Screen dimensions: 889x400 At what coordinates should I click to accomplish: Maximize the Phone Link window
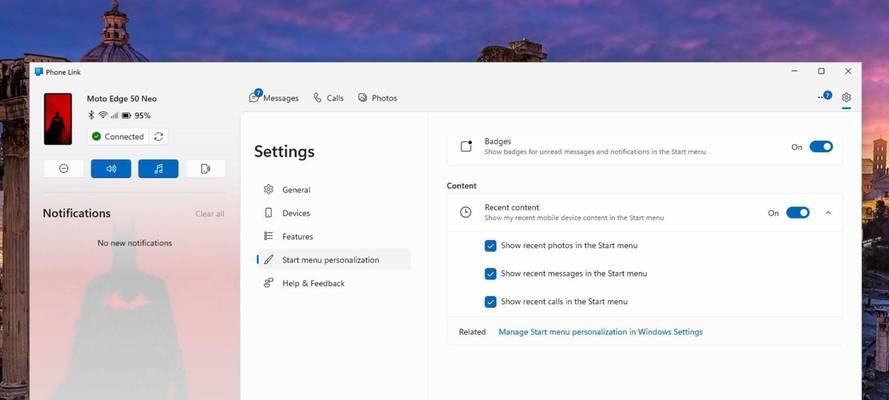click(x=821, y=71)
